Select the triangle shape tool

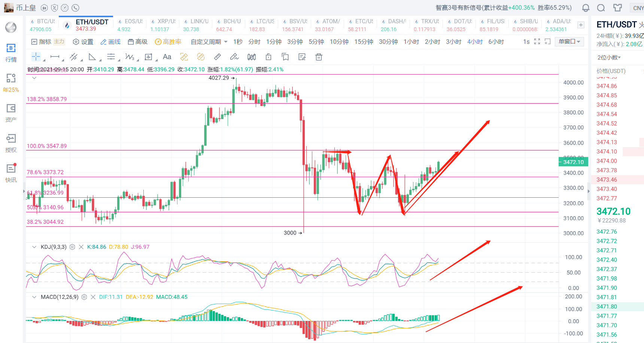(x=92, y=57)
